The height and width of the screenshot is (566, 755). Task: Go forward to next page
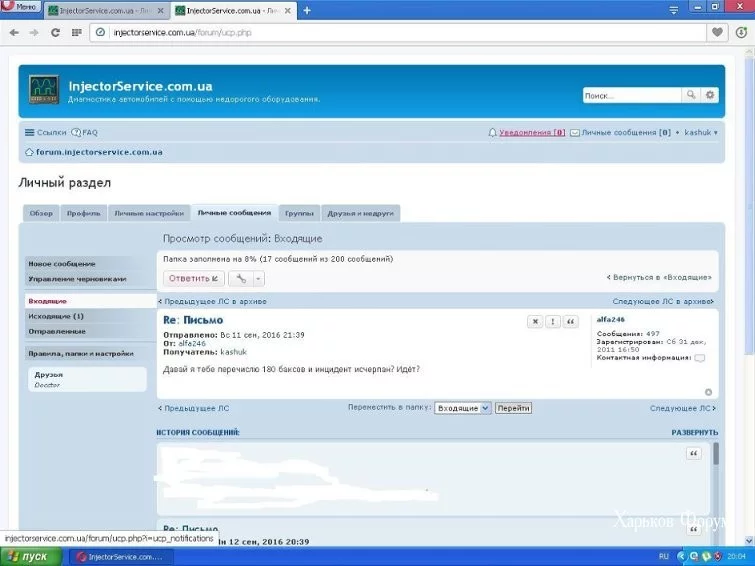[x=34, y=33]
